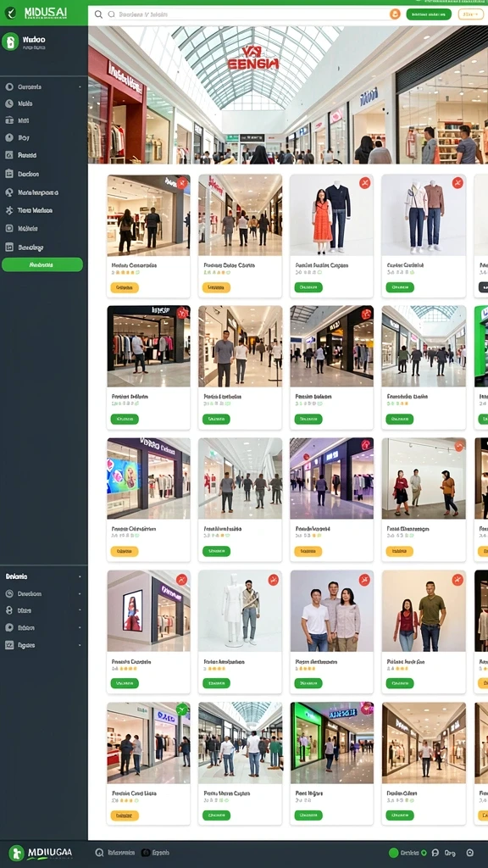
Task: Click the MIDUSAI logo in the top-left header
Action: [x=34, y=14]
